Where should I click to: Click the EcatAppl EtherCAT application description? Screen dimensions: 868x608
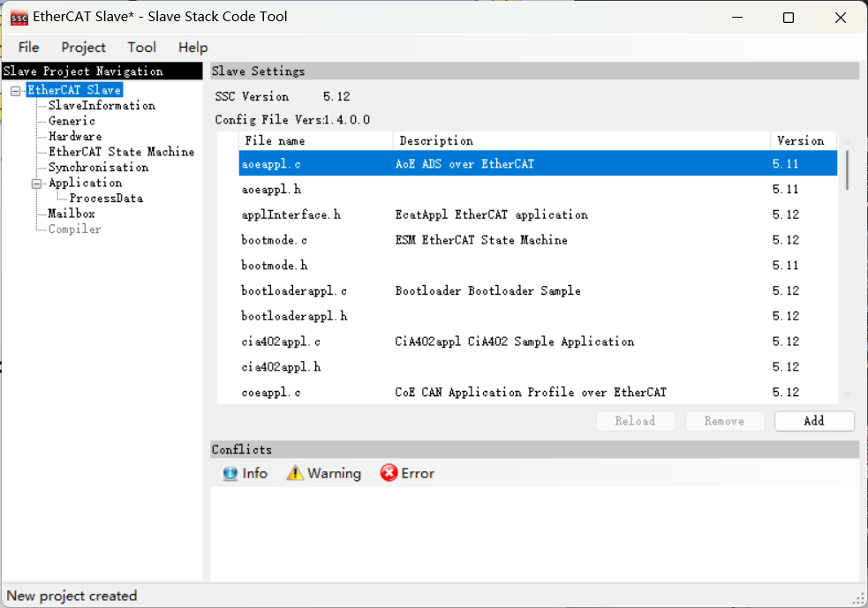[x=491, y=214]
